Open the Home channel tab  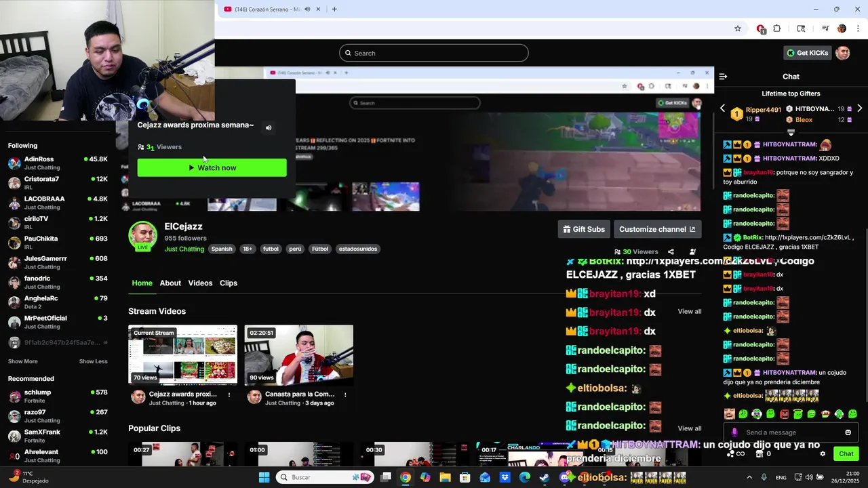(x=142, y=283)
